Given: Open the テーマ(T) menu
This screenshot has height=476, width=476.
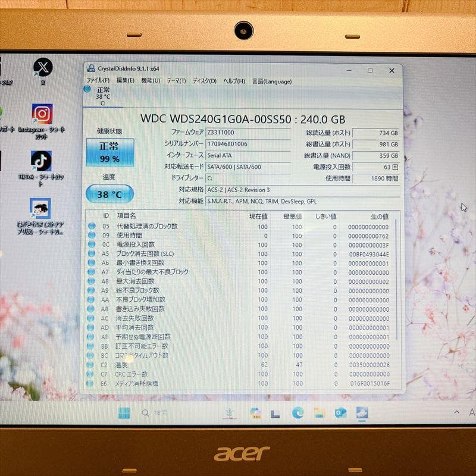Looking at the screenshot, I should [x=176, y=81].
